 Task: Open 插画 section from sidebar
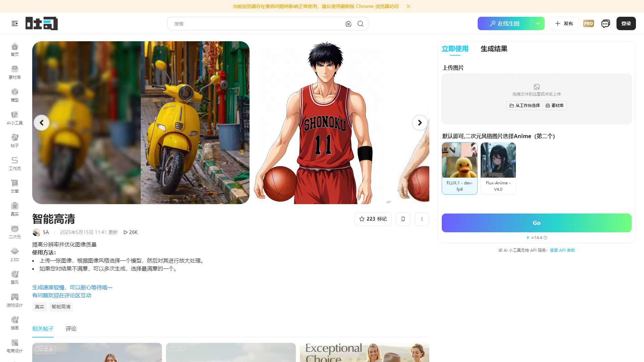coord(14,323)
